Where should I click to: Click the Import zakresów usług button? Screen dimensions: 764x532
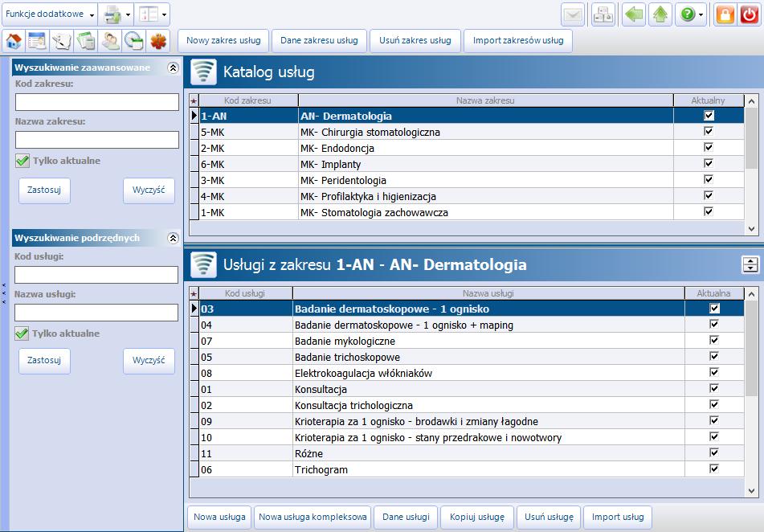click(518, 40)
